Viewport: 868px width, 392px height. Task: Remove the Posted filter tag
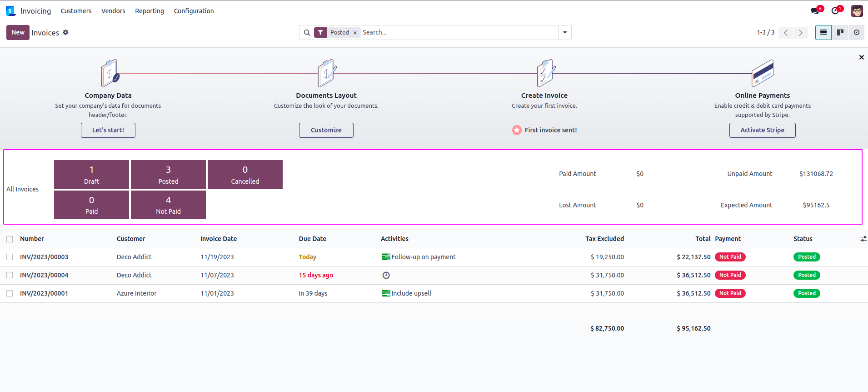click(x=355, y=33)
